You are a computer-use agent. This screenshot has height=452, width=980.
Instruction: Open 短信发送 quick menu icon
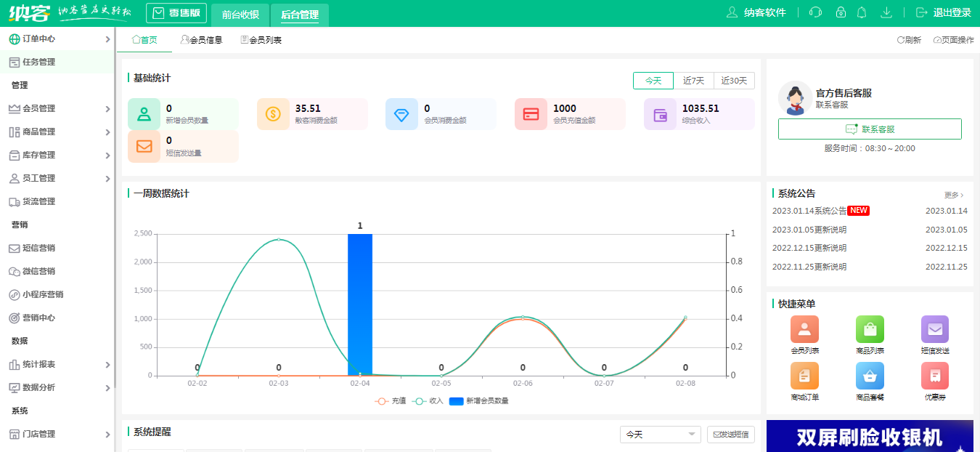934,329
